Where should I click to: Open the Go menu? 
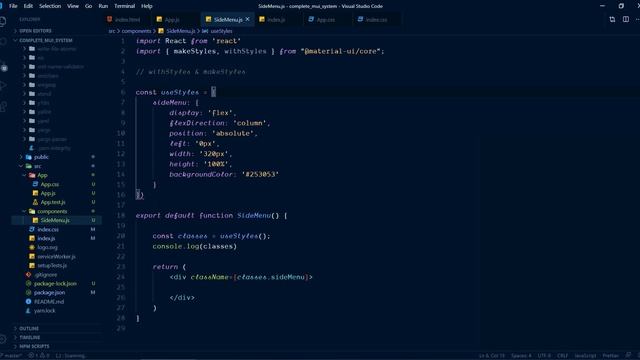(x=89, y=6)
